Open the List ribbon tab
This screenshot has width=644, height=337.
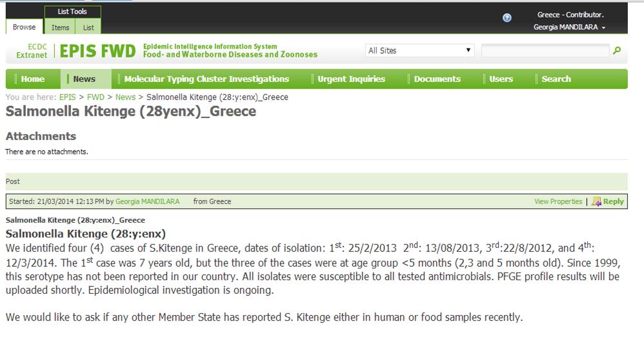[x=88, y=28]
